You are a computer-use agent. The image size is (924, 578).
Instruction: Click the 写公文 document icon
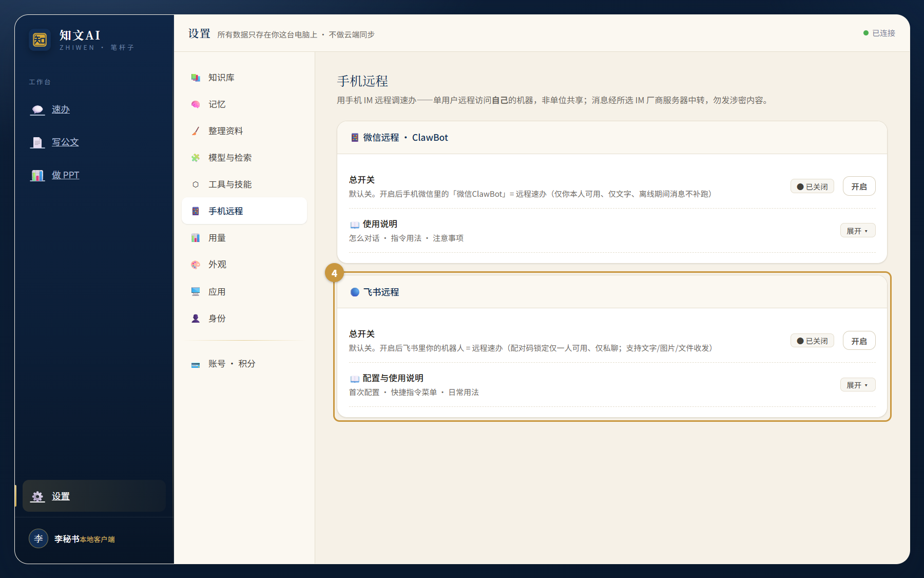click(37, 142)
